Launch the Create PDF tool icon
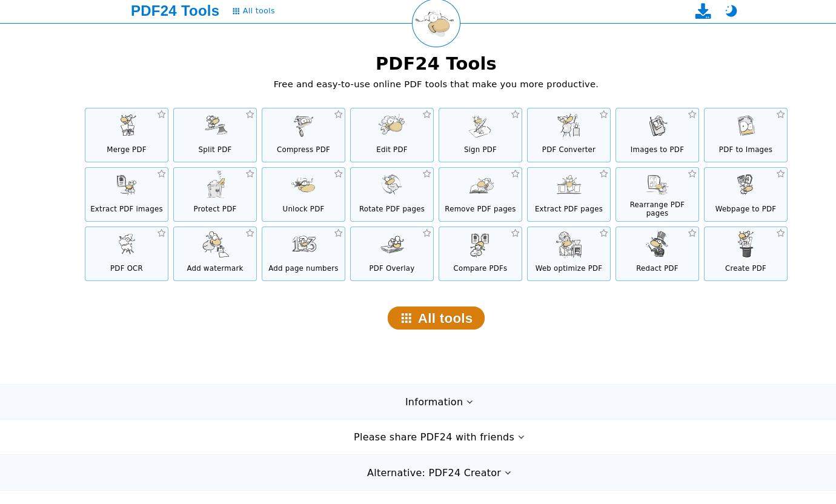Viewport: 836px width, 504px height. (746, 244)
